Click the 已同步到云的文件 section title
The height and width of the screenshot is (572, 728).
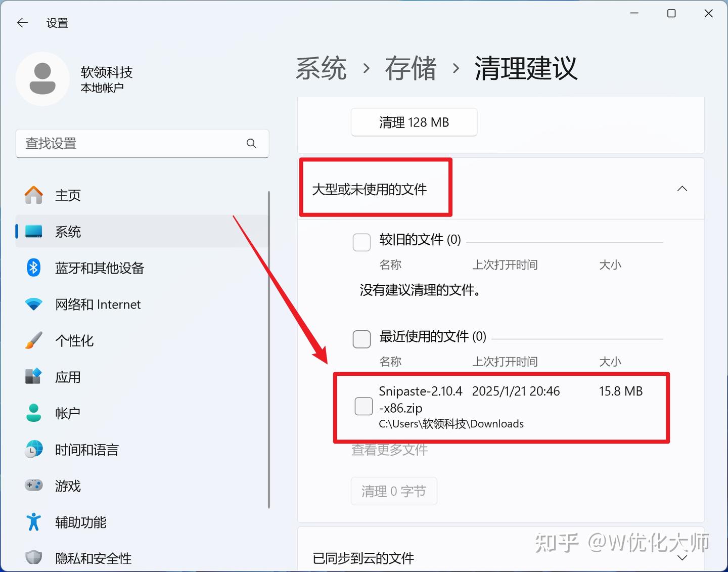(363, 558)
